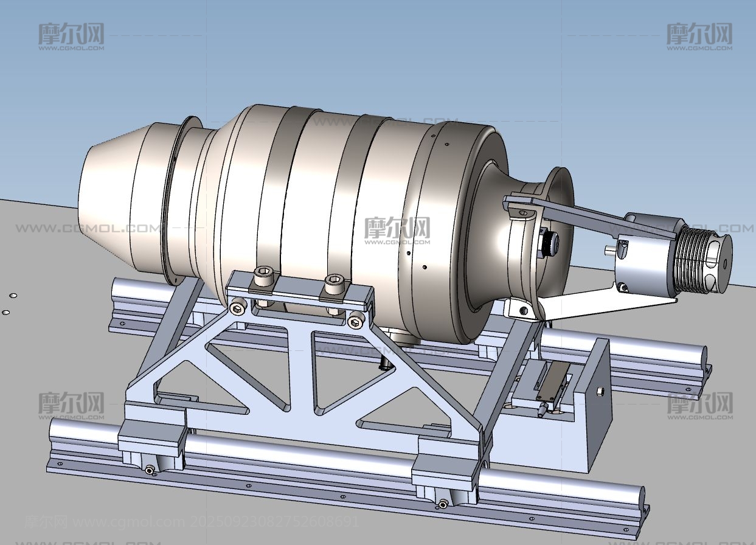Image resolution: width=756 pixels, height=545 pixels.
Task: Click the front-left linear bearing block
Action: 151,443
